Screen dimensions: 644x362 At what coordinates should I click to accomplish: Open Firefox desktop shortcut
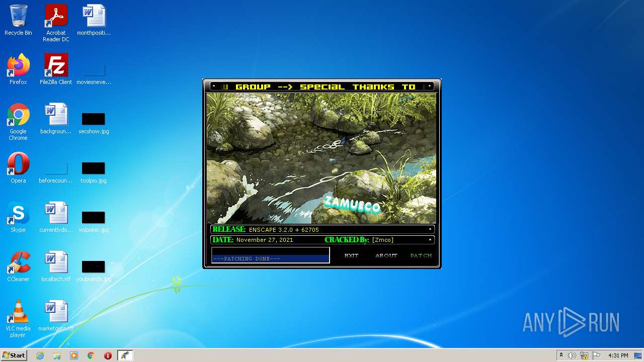coord(18,69)
